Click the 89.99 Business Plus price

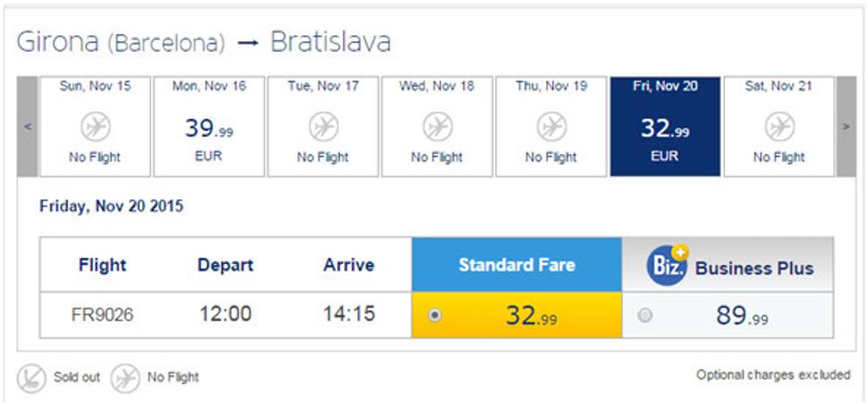point(742,315)
